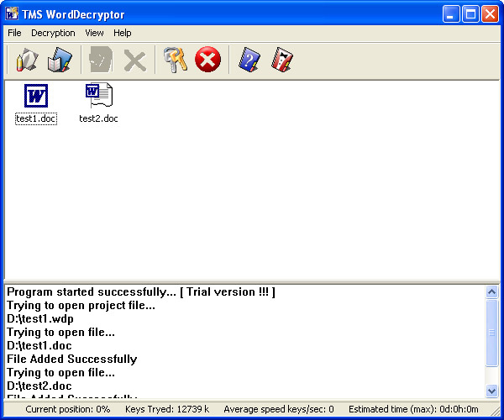
Task: Minimize the TMS WordDecryptor window
Action: point(451,14)
